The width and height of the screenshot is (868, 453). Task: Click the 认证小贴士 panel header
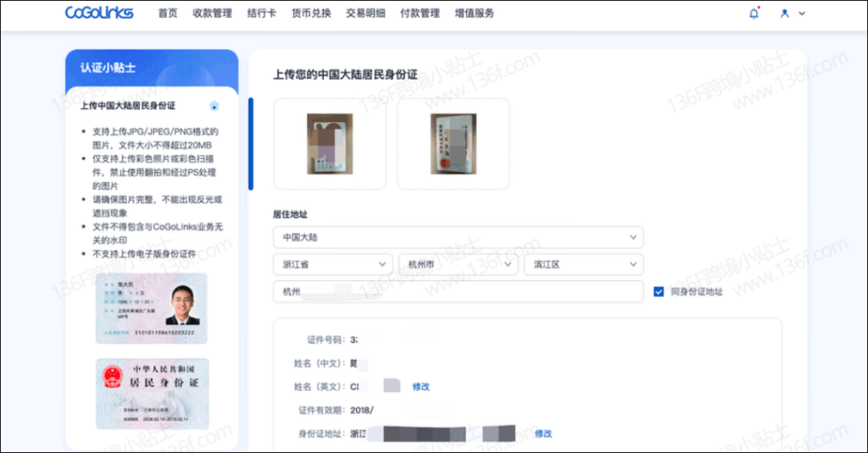[x=152, y=68]
